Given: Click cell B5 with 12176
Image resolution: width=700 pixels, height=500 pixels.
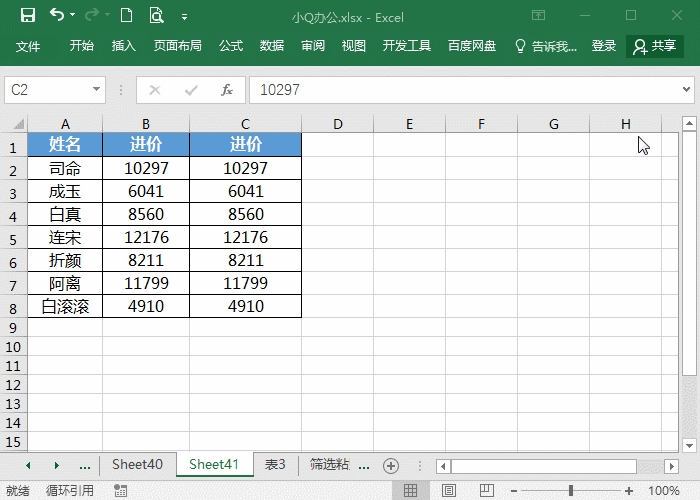Looking at the screenshot, I should (x=146, y=237).
